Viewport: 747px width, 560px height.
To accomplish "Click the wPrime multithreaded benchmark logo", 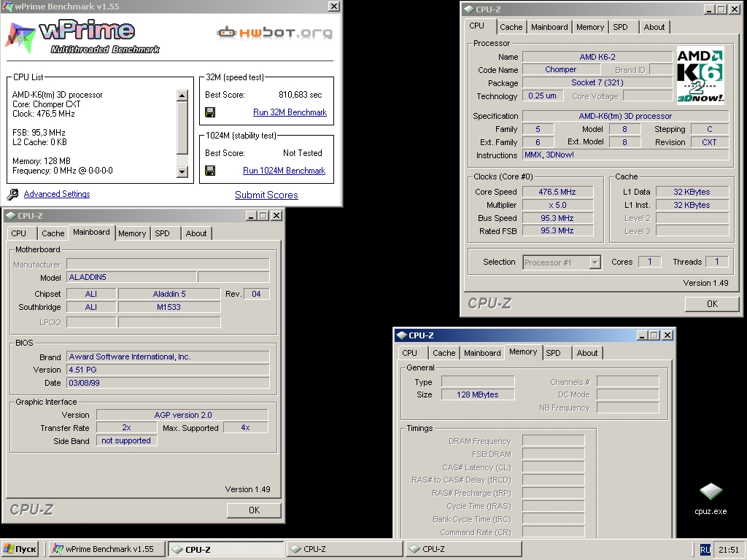I will [82, 36].
